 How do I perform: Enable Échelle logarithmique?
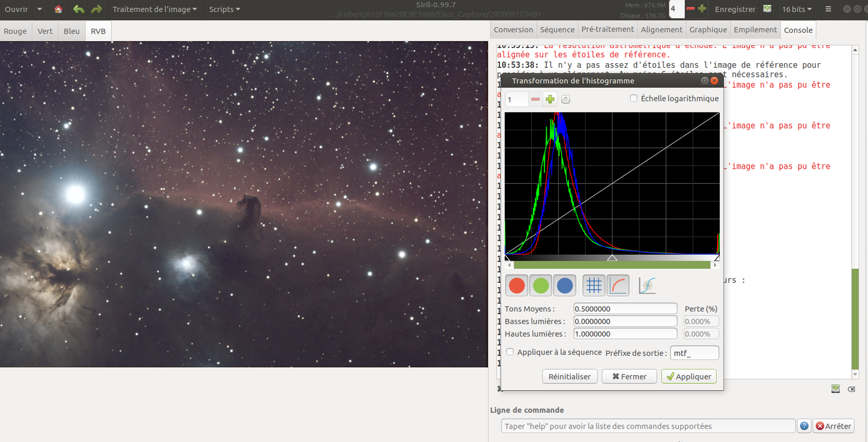pos(634,98)
